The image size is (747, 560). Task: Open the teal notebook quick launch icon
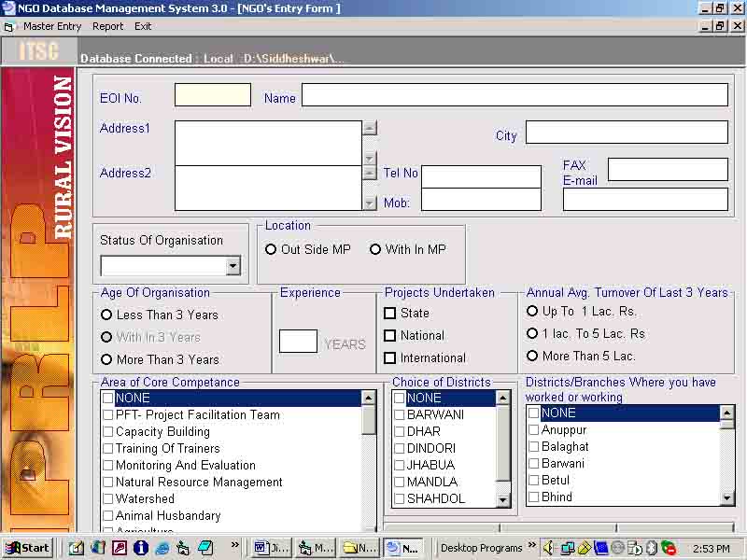pyautogui.click(x=204, y=548)
